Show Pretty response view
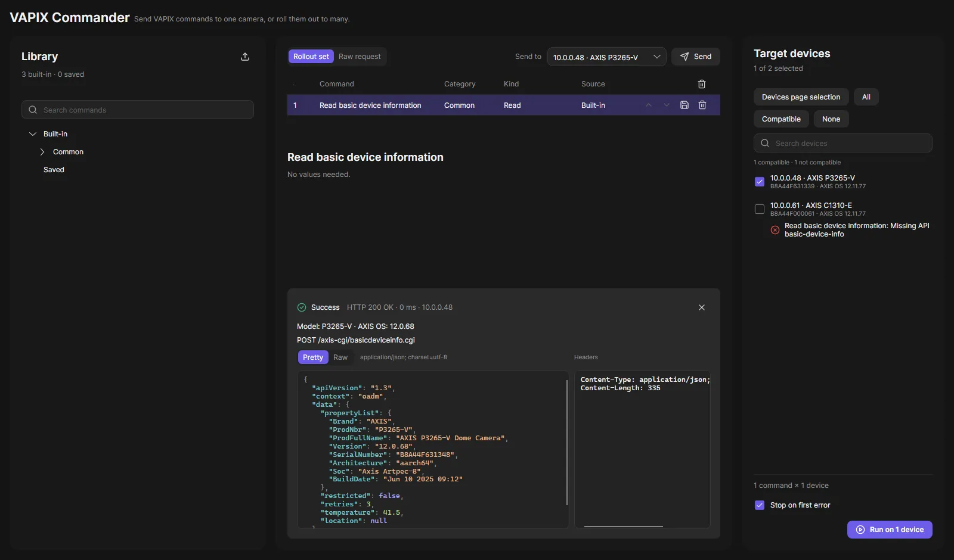The height and width of the screenshot is (560, 954). 313,357
